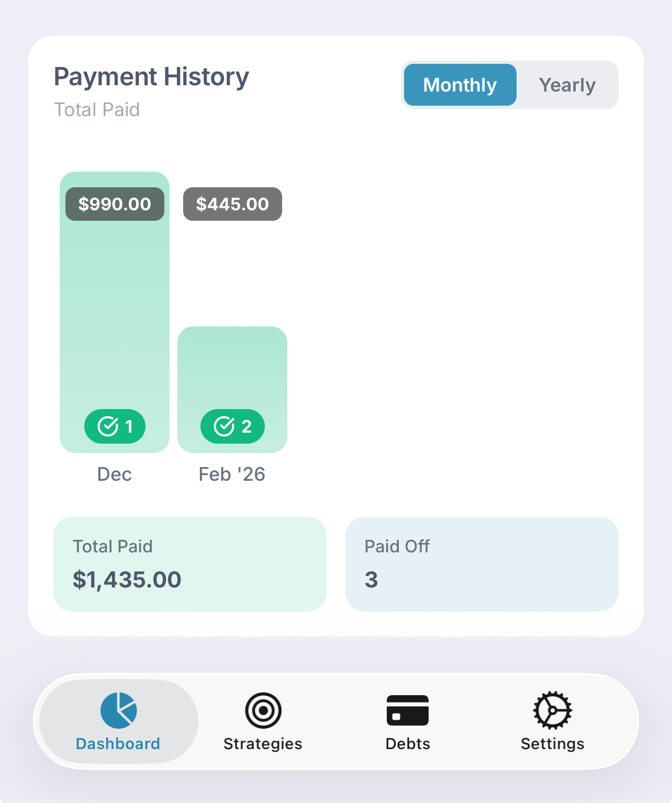Tap the checkmark badge on the Feb '26 bar
Screen dimensions: 672x803
click(232, 426)
